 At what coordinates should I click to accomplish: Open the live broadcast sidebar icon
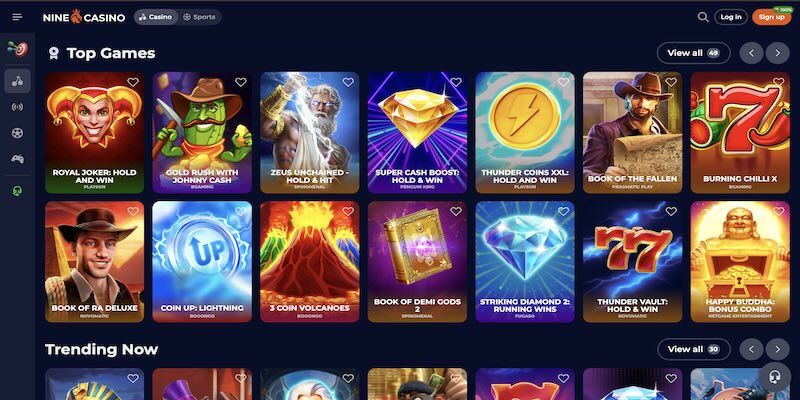point(17,107)
